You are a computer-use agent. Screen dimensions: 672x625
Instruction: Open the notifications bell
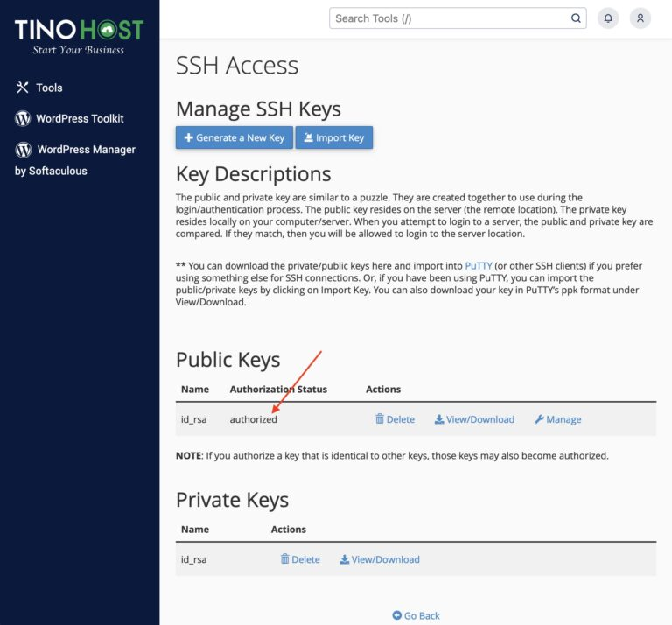[x=608, y=18]
